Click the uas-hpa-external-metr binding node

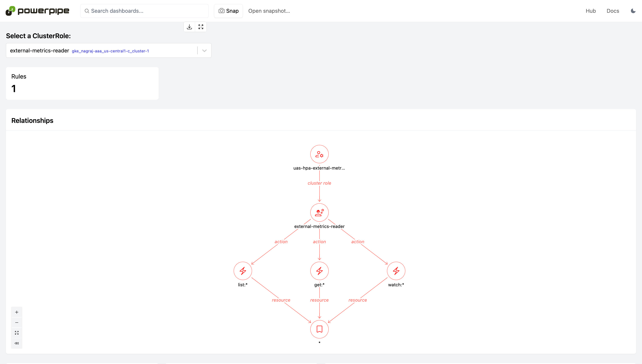(319, 154)
